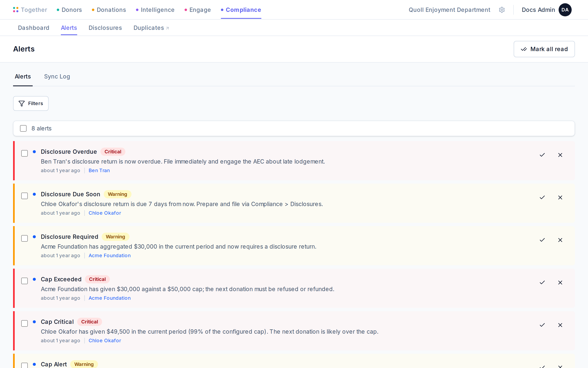Open the Intelligence menu
This screenshot has height=368, width=588.
155,10
